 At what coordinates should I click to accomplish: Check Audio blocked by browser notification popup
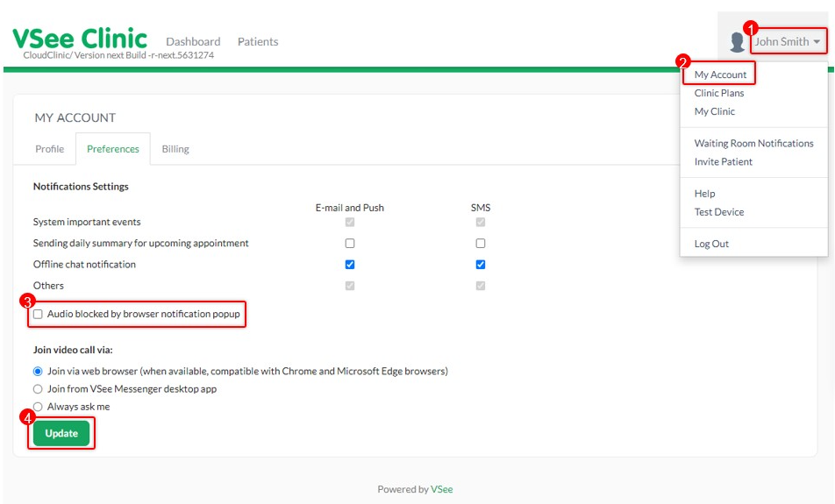(38, 314)
